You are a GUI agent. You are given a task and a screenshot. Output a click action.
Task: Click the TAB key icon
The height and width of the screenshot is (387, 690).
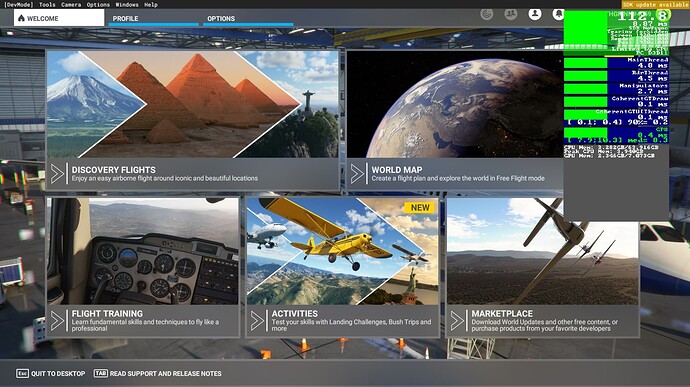101,373
